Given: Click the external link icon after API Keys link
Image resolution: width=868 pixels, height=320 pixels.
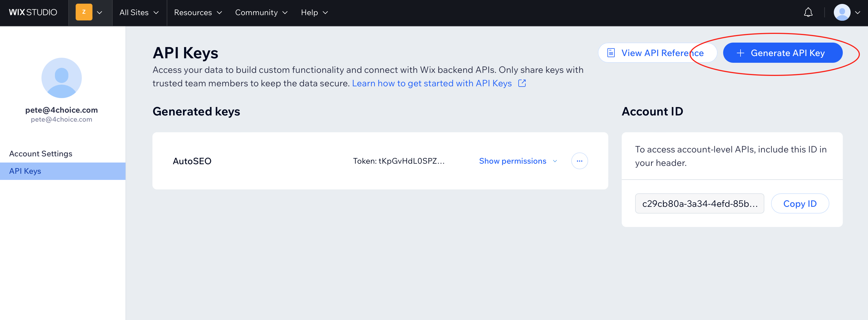Looking at the screenshot, I should point(522,83).
